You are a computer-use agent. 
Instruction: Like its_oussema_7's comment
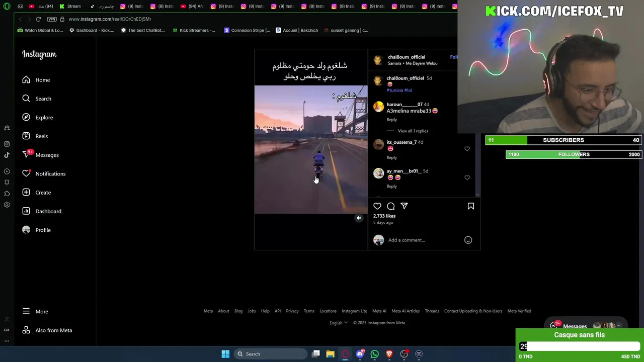coord(467,149)
